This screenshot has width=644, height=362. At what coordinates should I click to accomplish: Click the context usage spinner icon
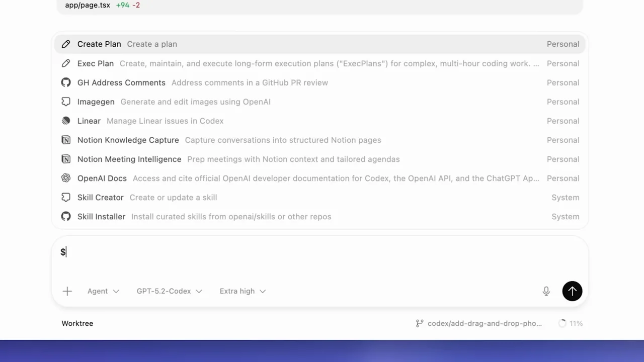(562, 323)
